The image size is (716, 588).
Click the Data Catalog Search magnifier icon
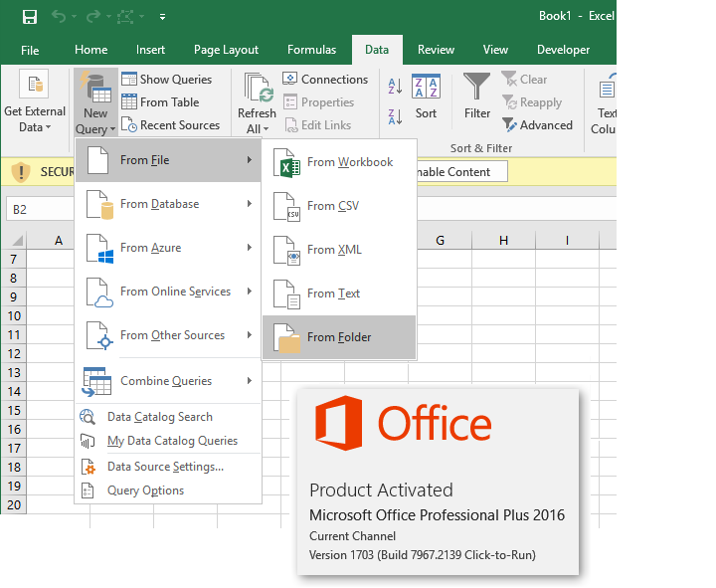pos(87,417)
